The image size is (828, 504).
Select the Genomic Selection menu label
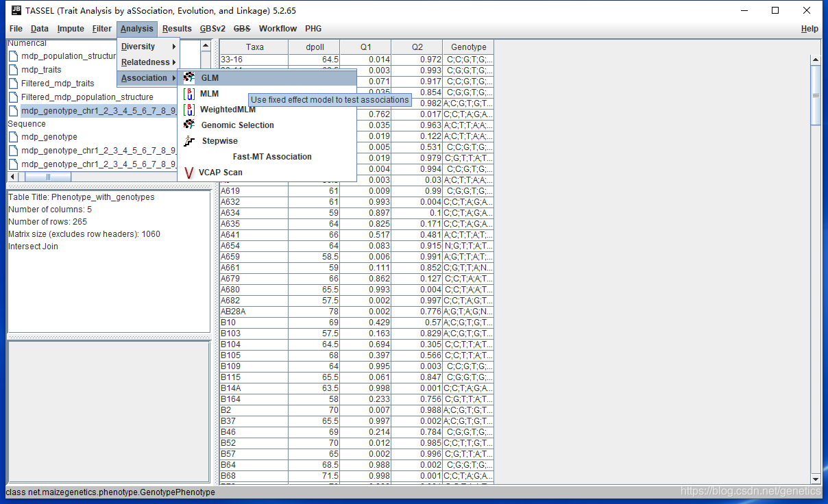237,125
